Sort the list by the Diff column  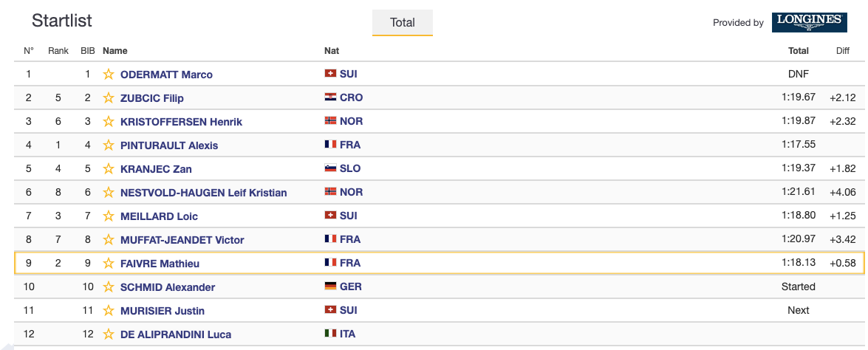tap(843, 51)
